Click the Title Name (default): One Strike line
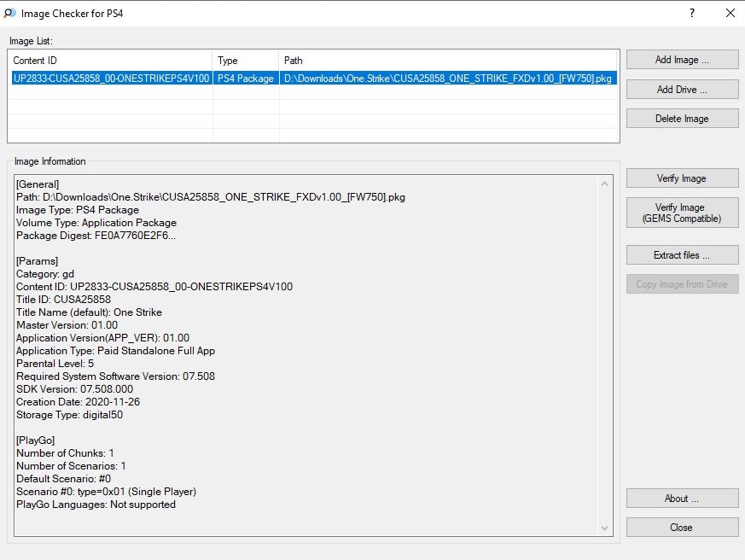The width and height of the screenshot is (745, 560). (x=90, y=312)
